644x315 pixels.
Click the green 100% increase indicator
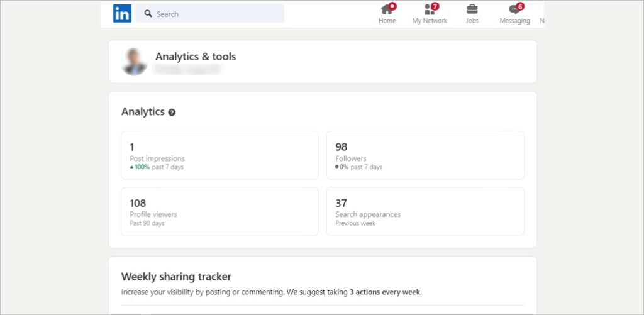tap(140, 167)
